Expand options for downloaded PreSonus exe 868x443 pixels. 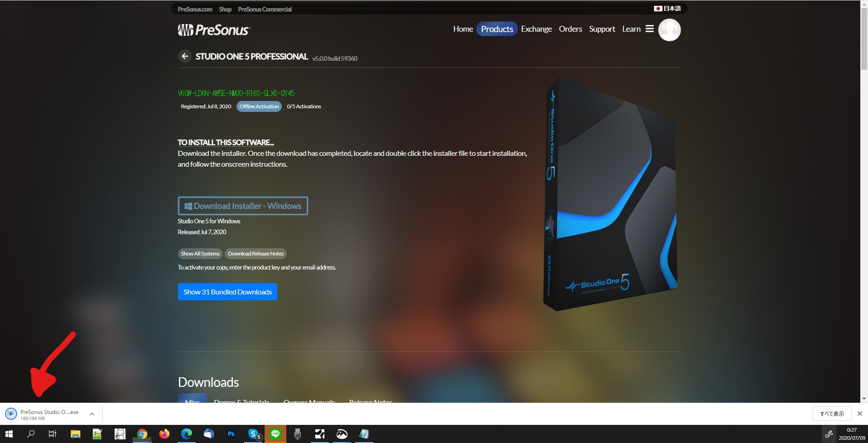click(92, 414)
